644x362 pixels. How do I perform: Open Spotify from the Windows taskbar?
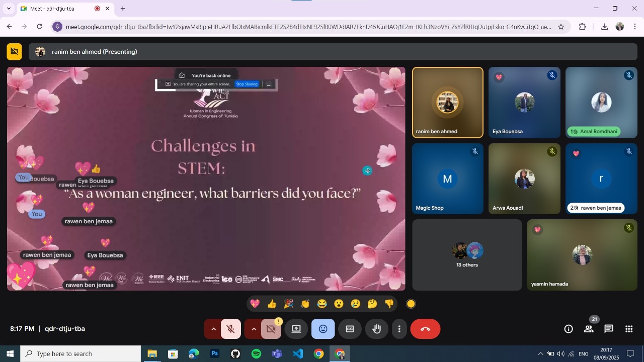[x=256, y=354]
